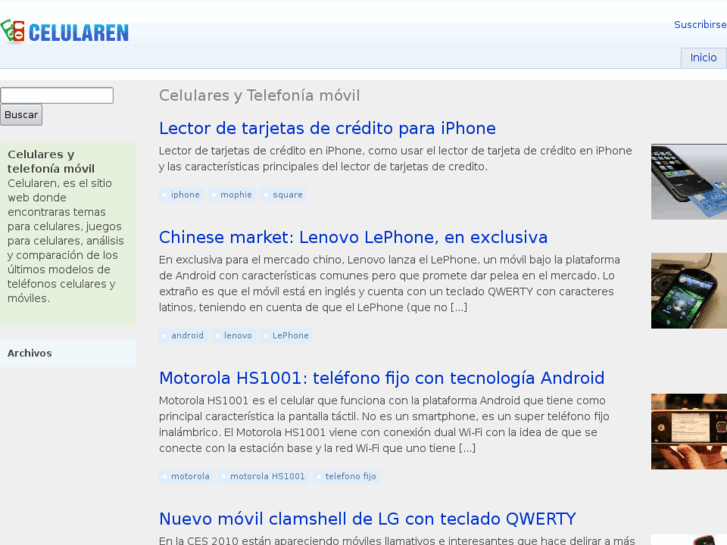Open the Suscribirse link

pyautogui.click(x=700, y=25)
